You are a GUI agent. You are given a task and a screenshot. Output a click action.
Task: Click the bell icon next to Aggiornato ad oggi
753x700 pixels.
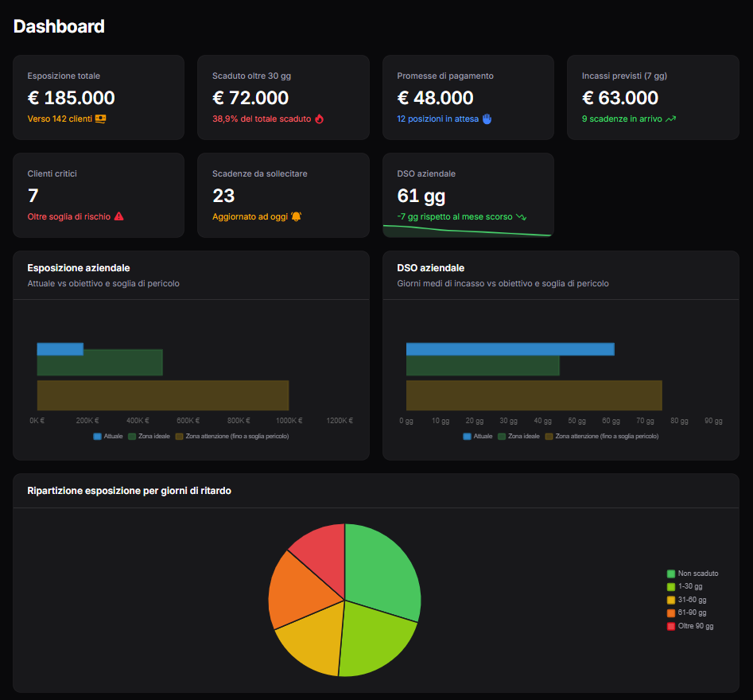[297, 216]
